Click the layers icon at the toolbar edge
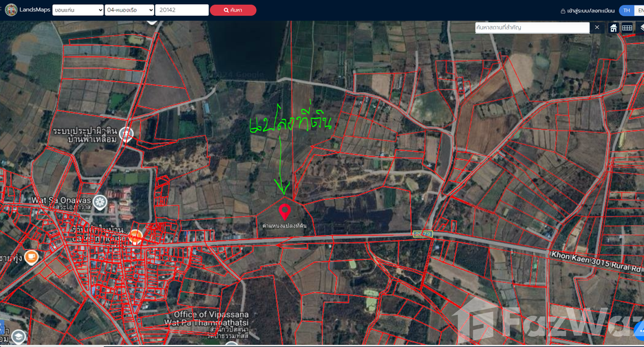 point(641,28)
